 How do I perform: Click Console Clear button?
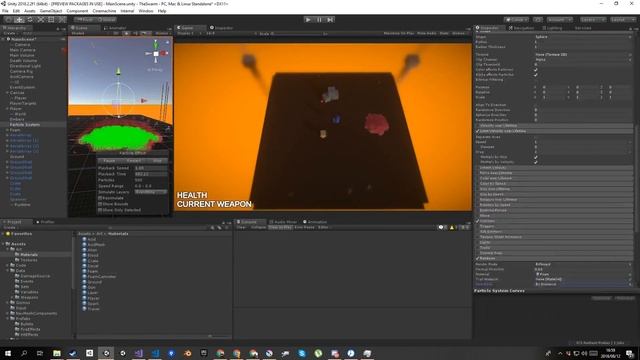point(241,227)
